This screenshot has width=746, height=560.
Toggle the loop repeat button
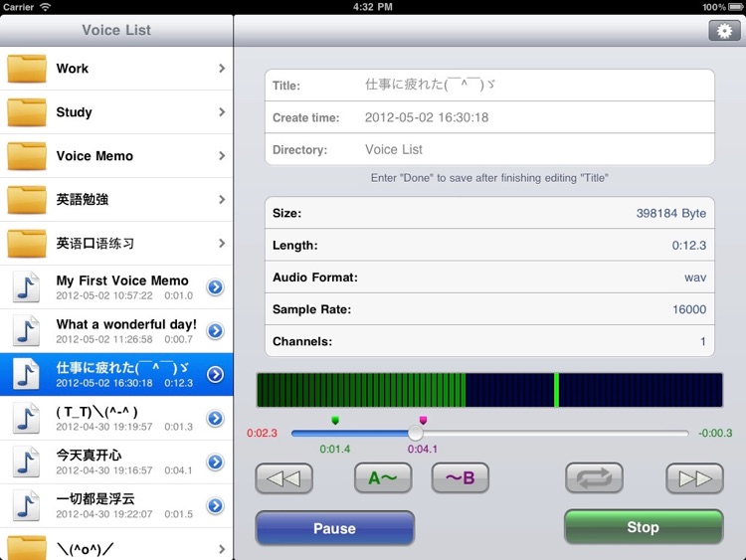594,478
